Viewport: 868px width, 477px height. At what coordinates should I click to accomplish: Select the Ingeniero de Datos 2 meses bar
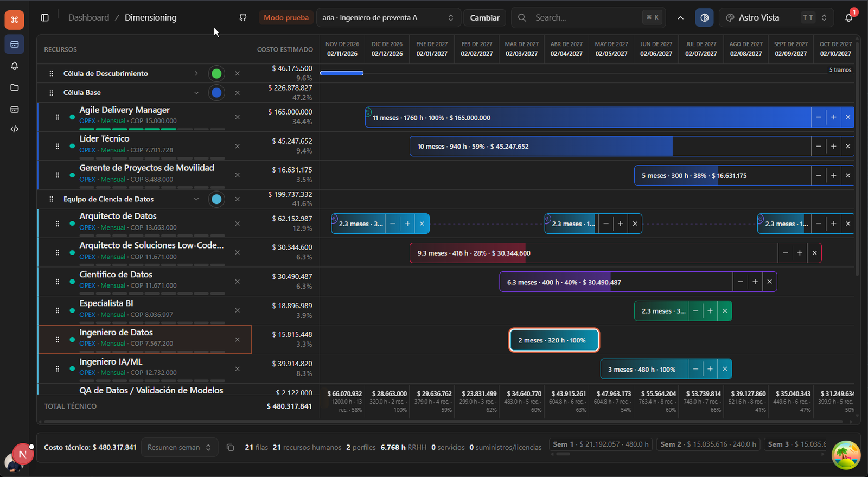[554, 340]
